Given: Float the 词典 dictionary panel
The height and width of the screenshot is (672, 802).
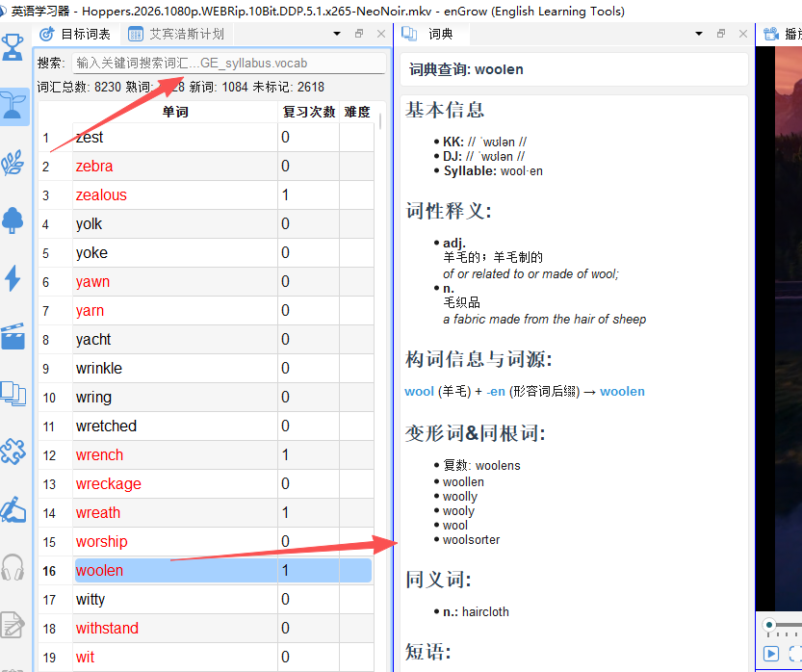Looking at the screenshot, I should [721, 34].
